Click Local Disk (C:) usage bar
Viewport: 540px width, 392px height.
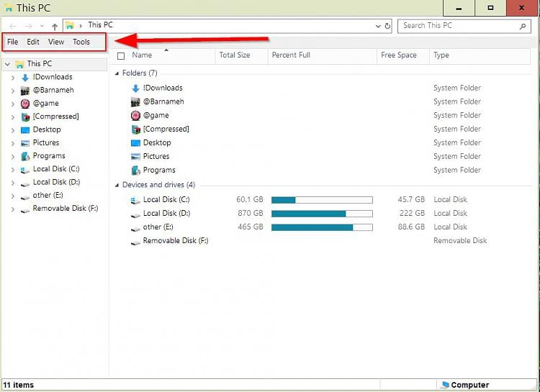pyautogui.click(x=322, y=200)
